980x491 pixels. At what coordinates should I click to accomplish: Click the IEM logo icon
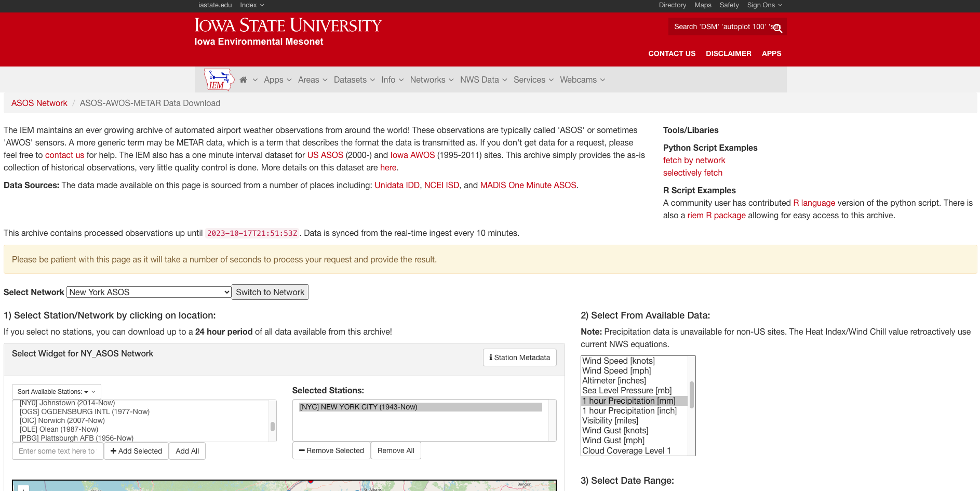click(x=219, y=79)
